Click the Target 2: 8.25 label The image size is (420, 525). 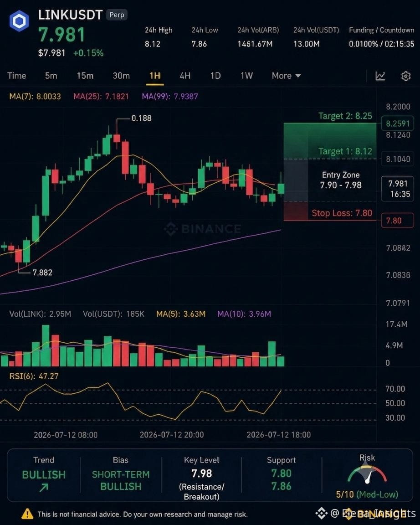[x=345, y=116]
